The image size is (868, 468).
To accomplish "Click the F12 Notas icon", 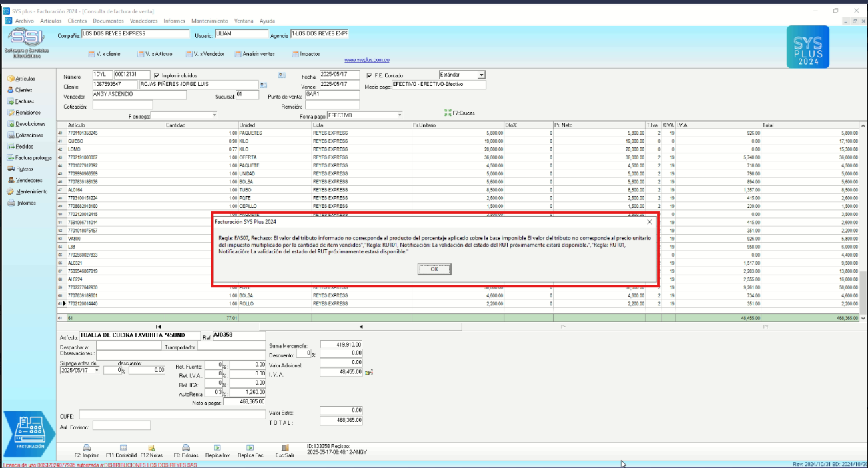I will click(x=151, y=448).
